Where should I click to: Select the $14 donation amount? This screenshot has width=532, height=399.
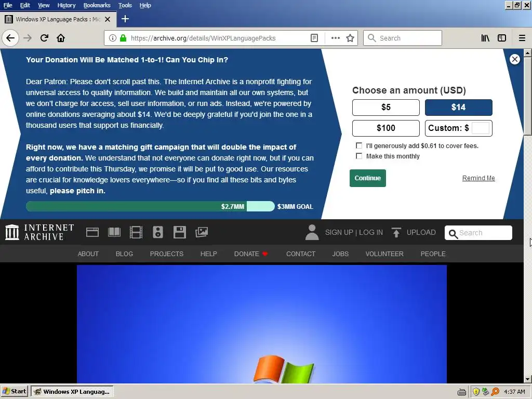pyautogui.click(x=458, y=108)
